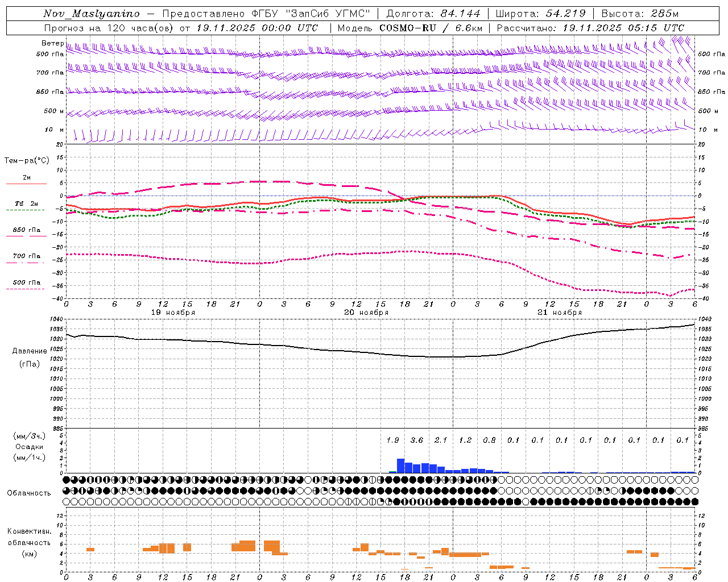Click the longitude value Долгота: 84.144

433,14
